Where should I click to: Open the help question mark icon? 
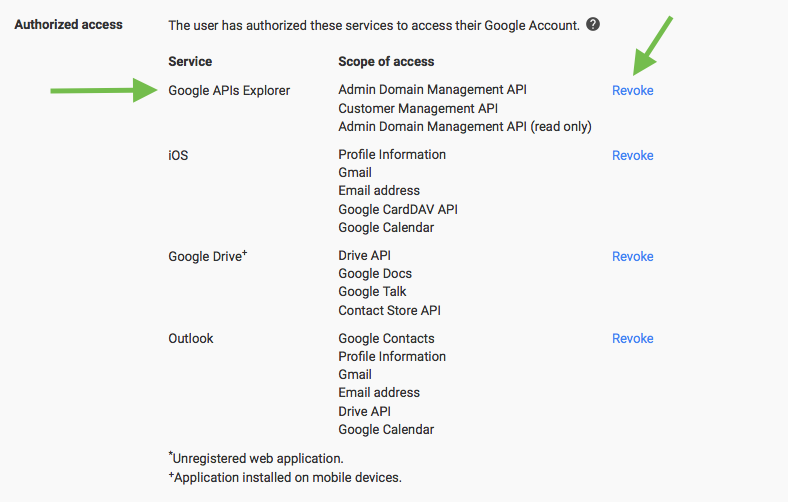click(x=593, y=24)
